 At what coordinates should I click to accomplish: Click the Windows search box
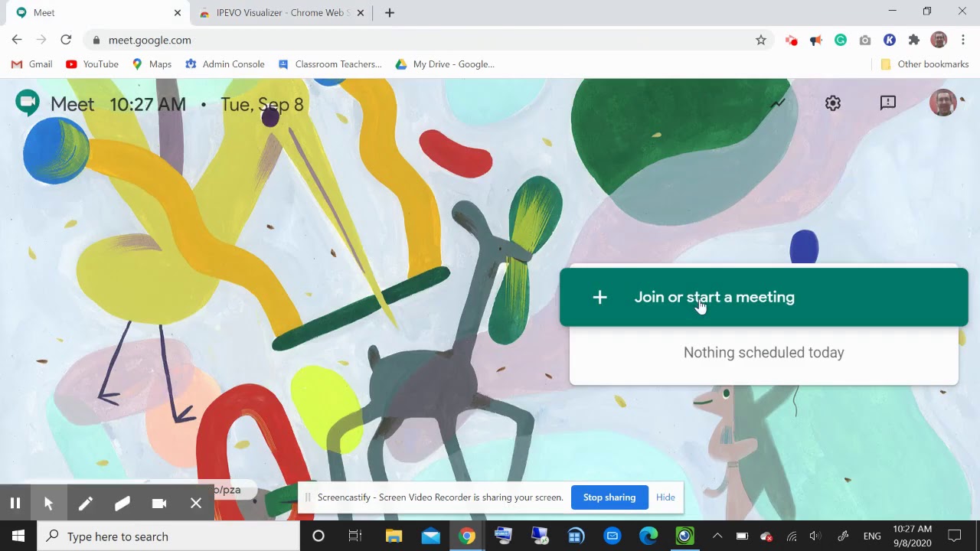pyautogui.click(x=168, y=536)
